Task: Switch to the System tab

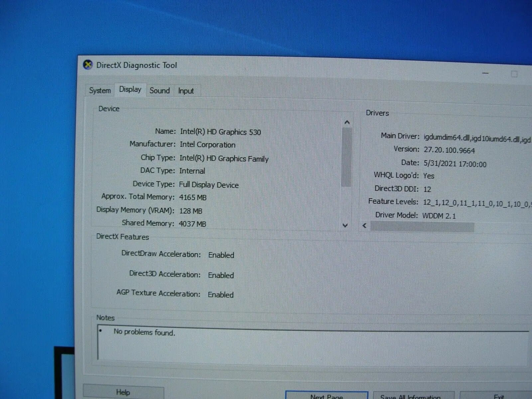Action: [x=100, y=90]
